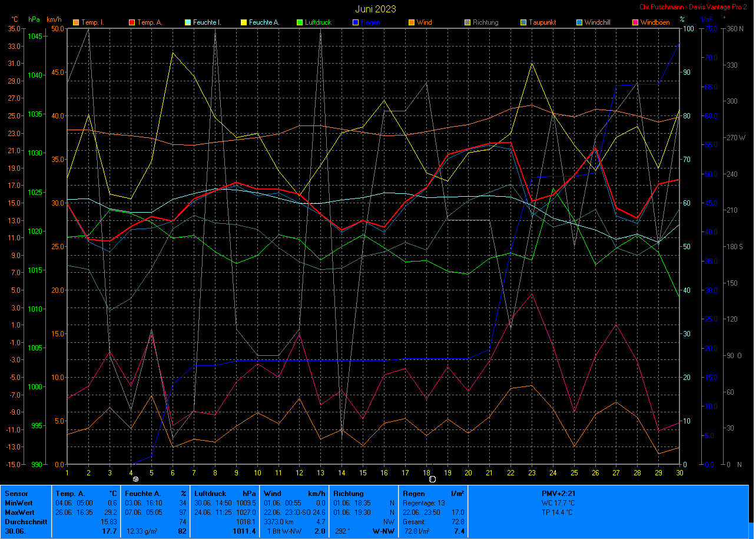
Task: Click the cyan Feuchte I. legend square
Action: click(188, 22)
